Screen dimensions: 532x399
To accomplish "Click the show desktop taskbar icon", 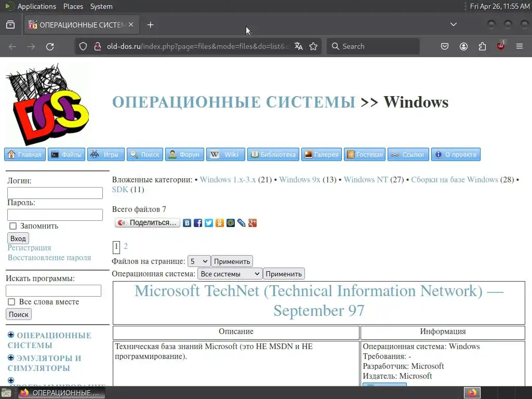I will click(x=6, y=393).
